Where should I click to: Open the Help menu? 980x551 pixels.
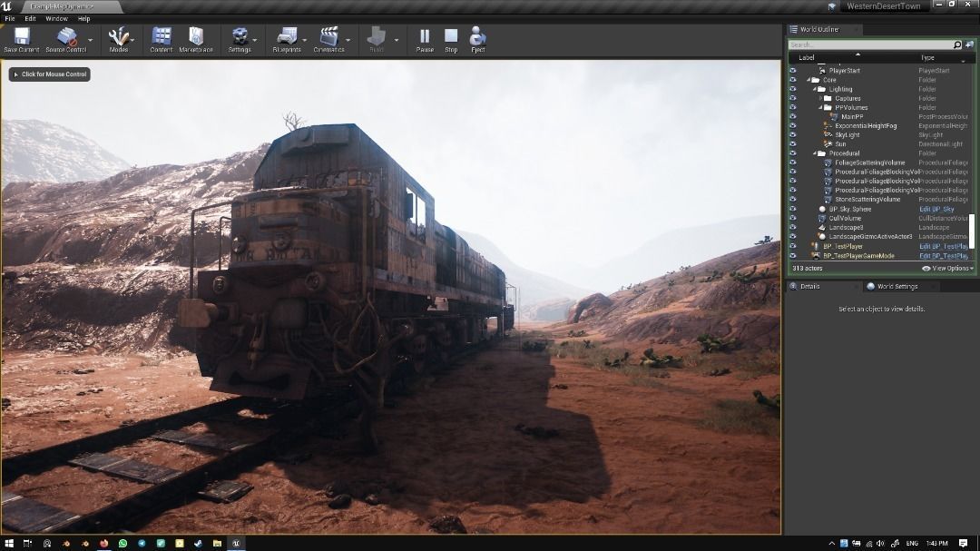click(83, 19)
